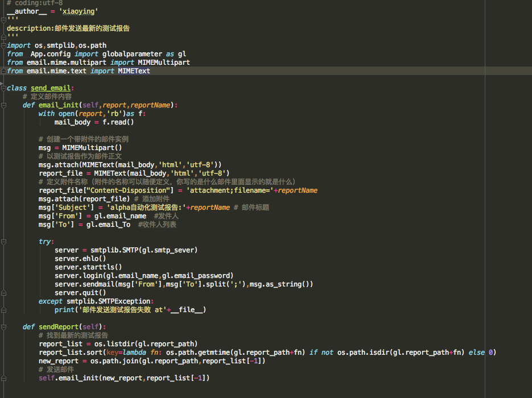
Task: Click the comment '# 创建一个带附件的邮件实例'
Action: pyautogui.click(x=84, y=139)
